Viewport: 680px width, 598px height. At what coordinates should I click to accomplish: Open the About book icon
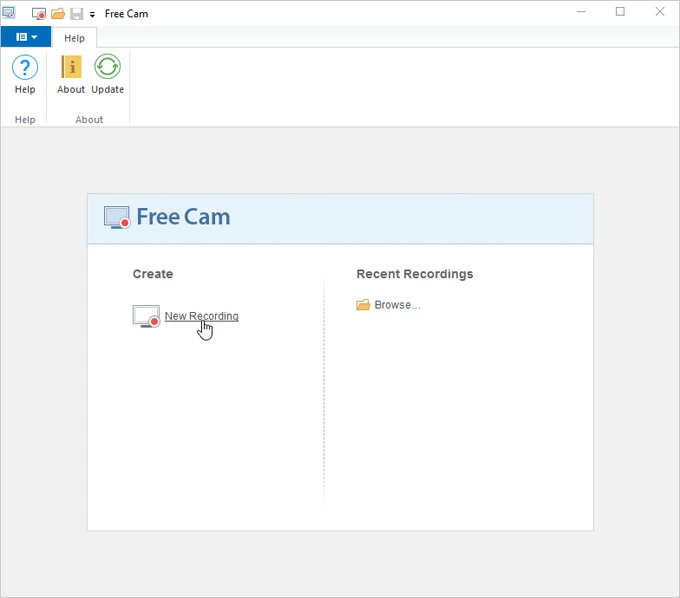pyautogui.click(x=71, y=67)
